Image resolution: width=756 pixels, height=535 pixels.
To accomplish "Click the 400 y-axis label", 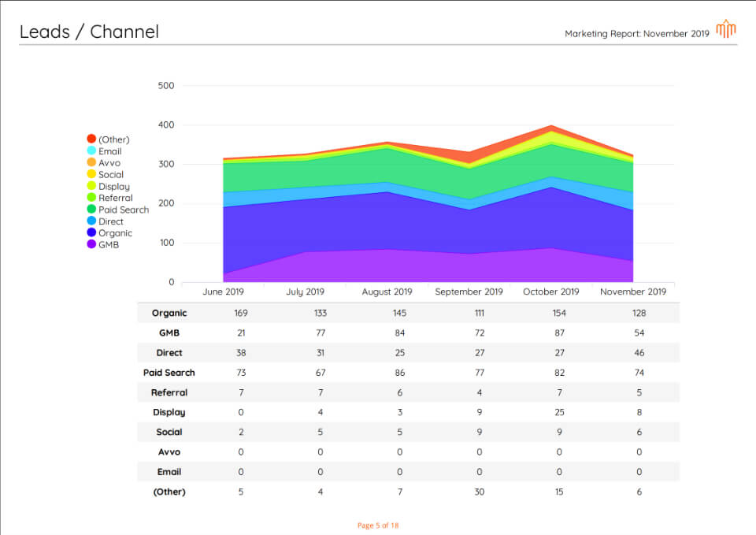I will tap(166, 125).
